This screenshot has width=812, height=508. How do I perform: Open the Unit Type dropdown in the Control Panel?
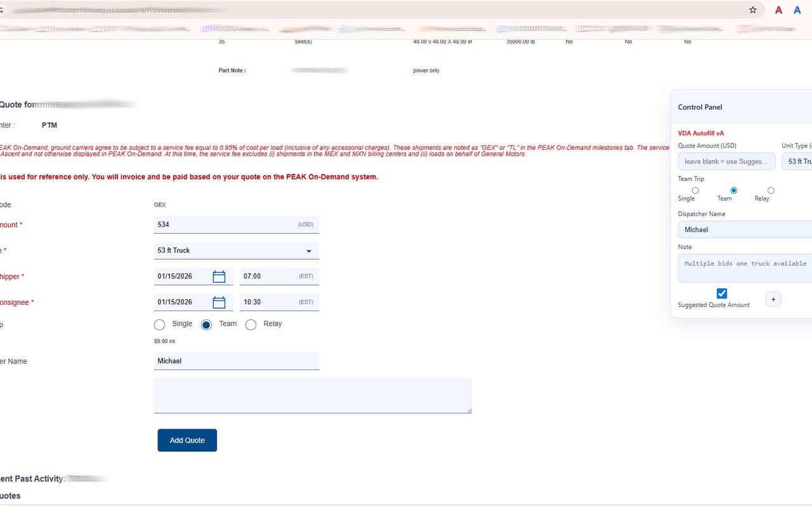click(x=801, y=161)
